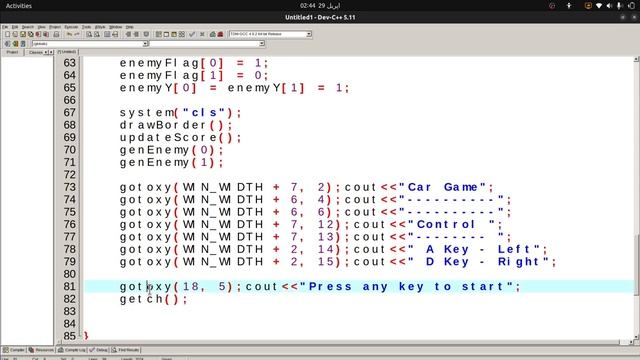
Task: Open the Compile Log bottom tab
Action: (x=71, y=350)
